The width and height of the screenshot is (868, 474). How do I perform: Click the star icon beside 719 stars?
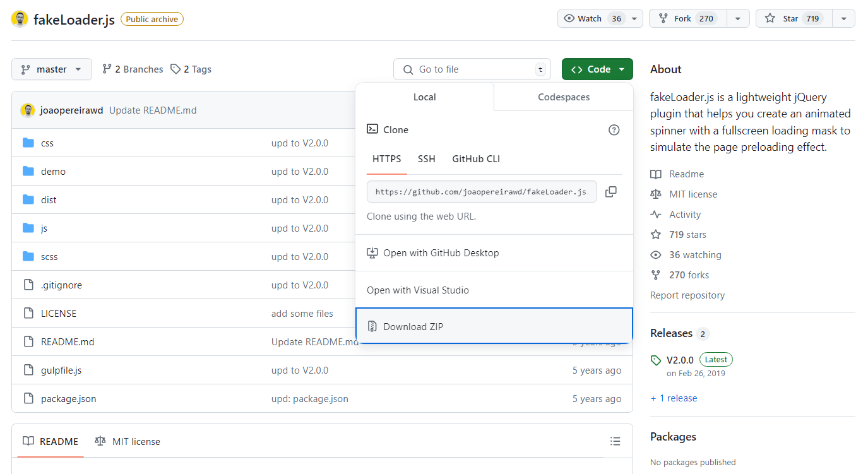[656, 235]
